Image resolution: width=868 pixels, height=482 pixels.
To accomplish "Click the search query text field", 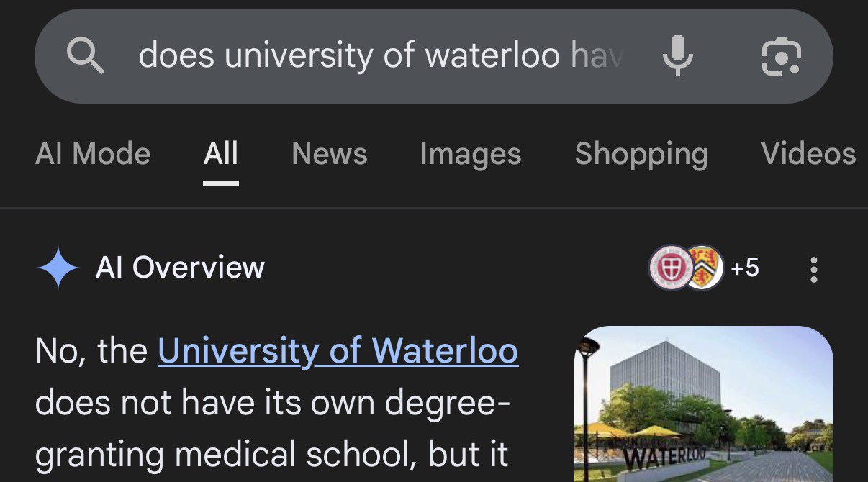I will tap(381, 56).
